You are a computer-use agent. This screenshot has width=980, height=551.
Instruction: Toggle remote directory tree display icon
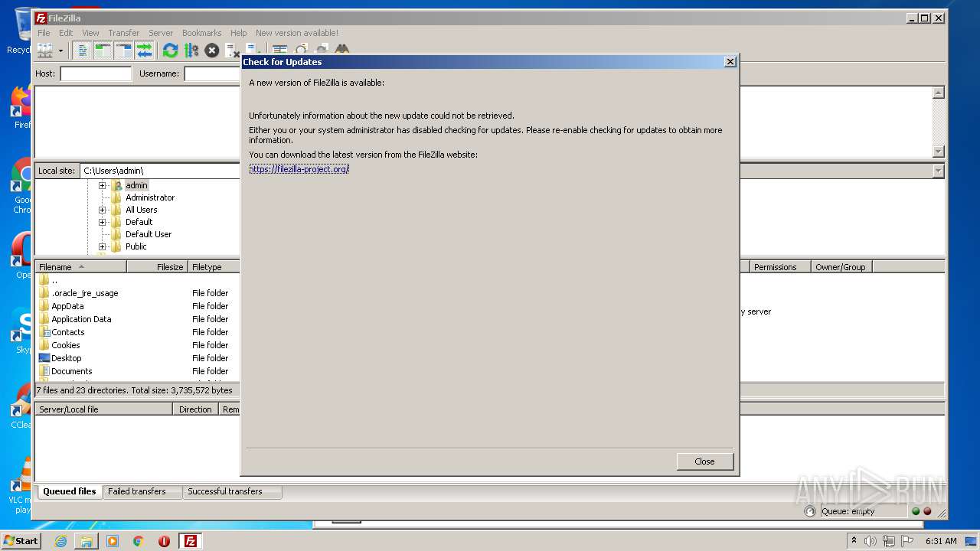coord(123,51)
